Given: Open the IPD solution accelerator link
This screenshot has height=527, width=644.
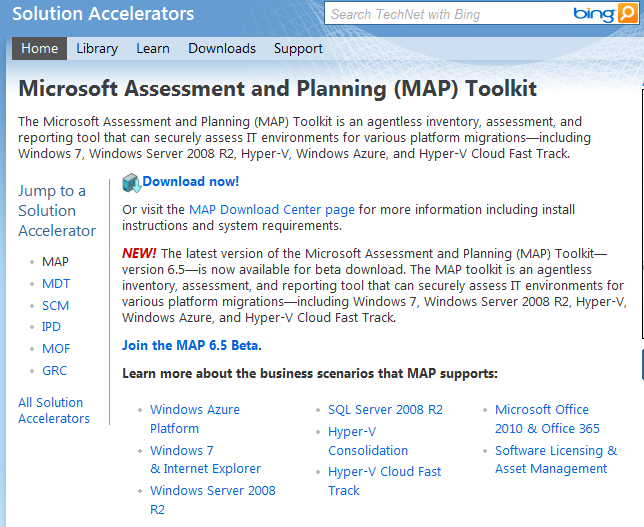Looking at the screenshot, I should [51, 327].
